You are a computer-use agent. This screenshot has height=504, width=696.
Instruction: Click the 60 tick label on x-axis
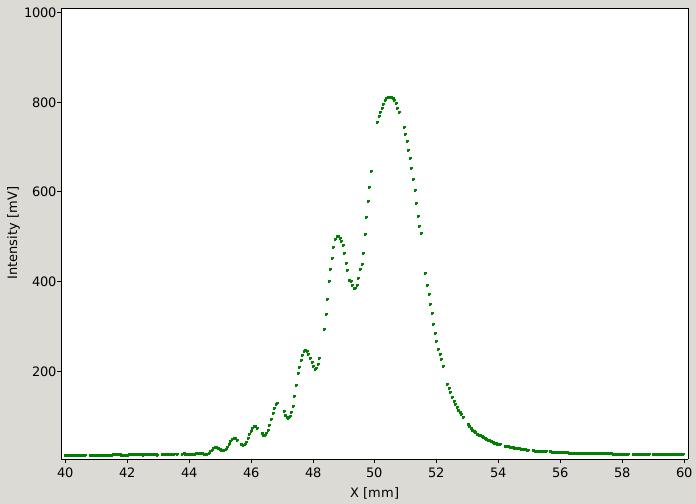684,472
